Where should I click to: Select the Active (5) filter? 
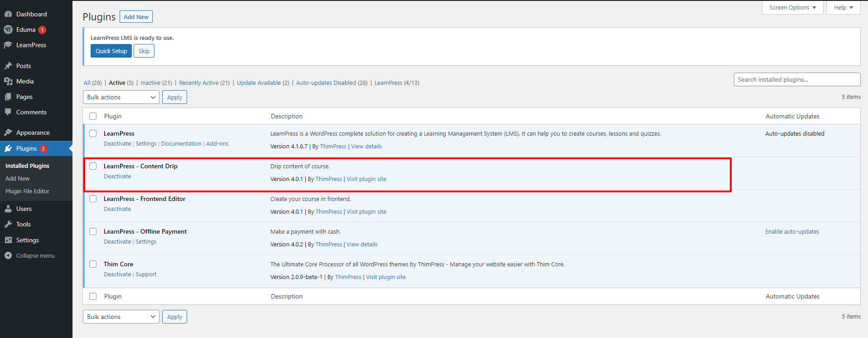click(121, 83)
